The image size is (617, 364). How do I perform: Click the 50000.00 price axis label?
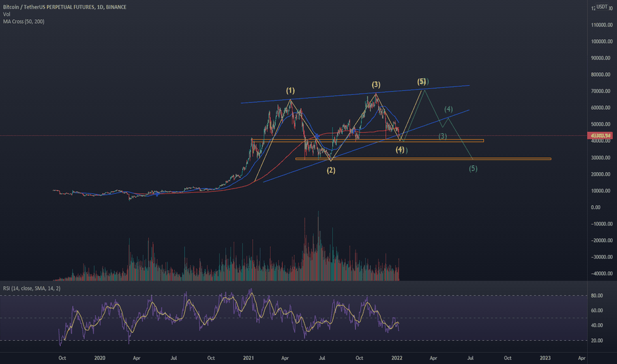point(602,124)
